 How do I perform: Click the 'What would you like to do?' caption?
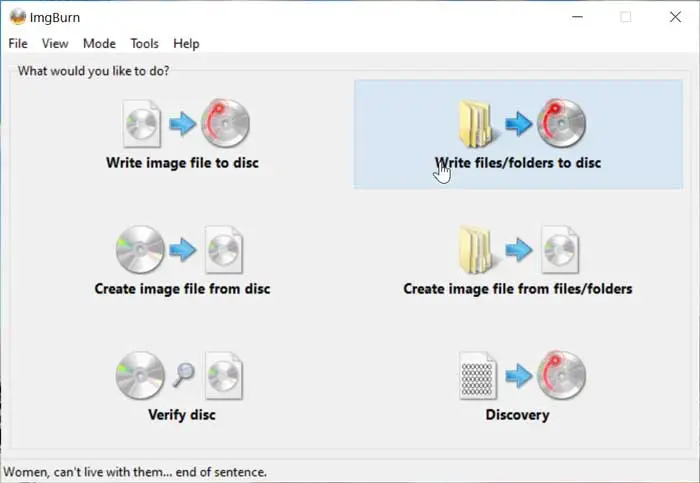pos(93,71)
